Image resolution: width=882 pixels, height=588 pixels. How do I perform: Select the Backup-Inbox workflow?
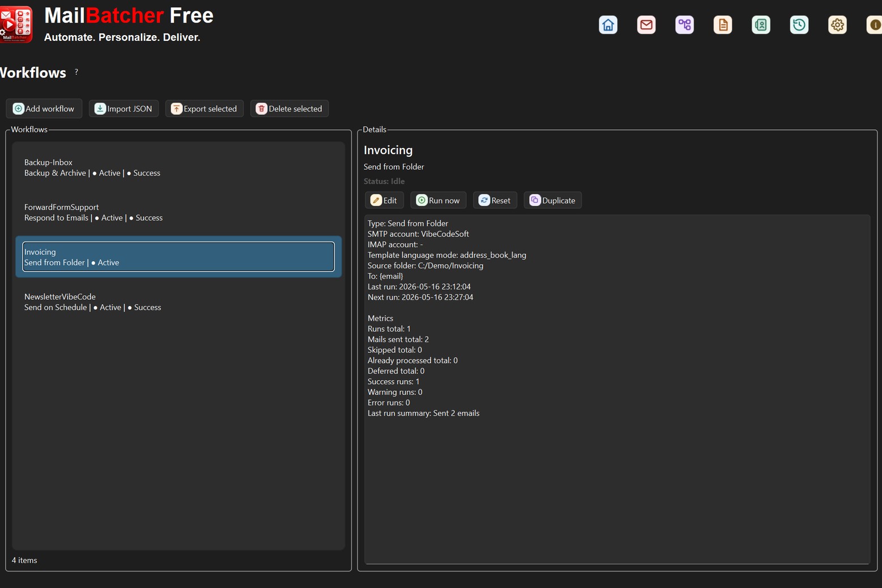[178, 168]
